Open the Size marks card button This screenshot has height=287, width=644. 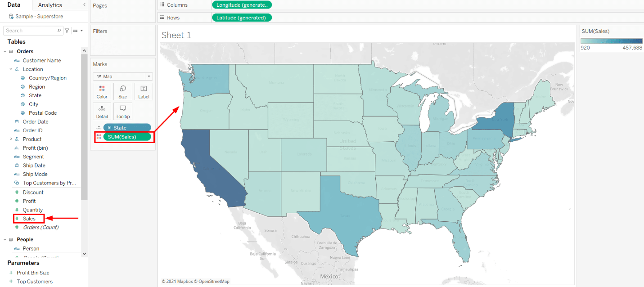pyautogui.click(x=123, y=91)
